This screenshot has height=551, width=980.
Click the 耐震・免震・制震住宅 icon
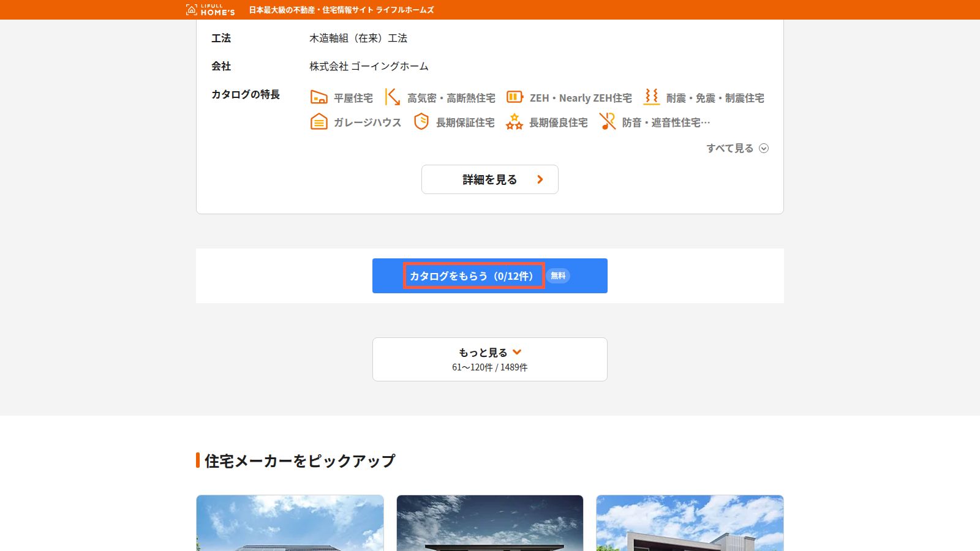(651, 97)
